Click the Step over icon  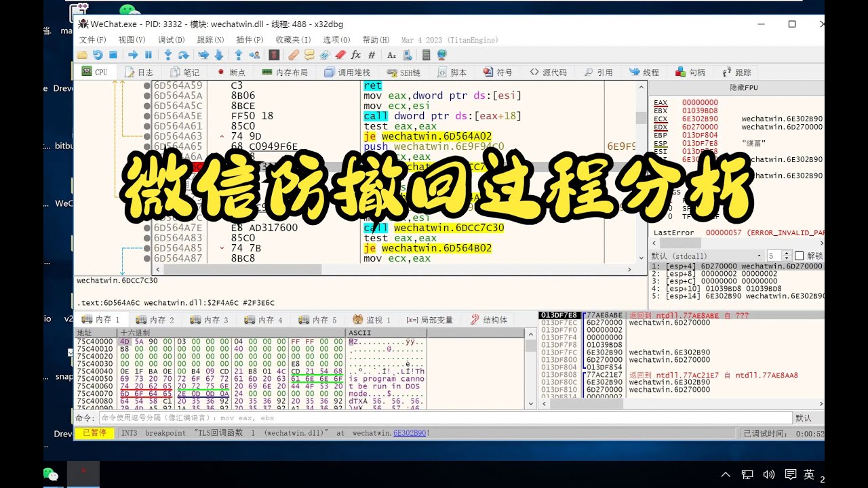(183, 55)
